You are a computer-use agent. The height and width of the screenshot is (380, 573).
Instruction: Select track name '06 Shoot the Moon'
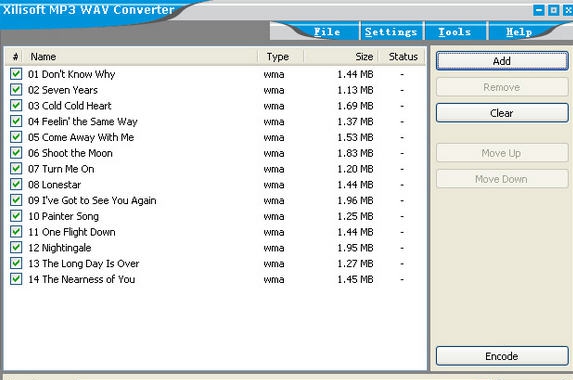(70, 153)
